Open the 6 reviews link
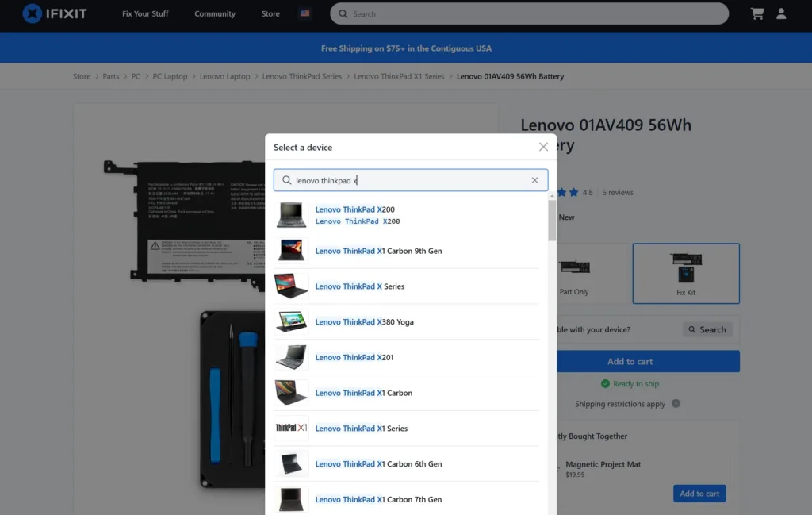 coord(617,192)
